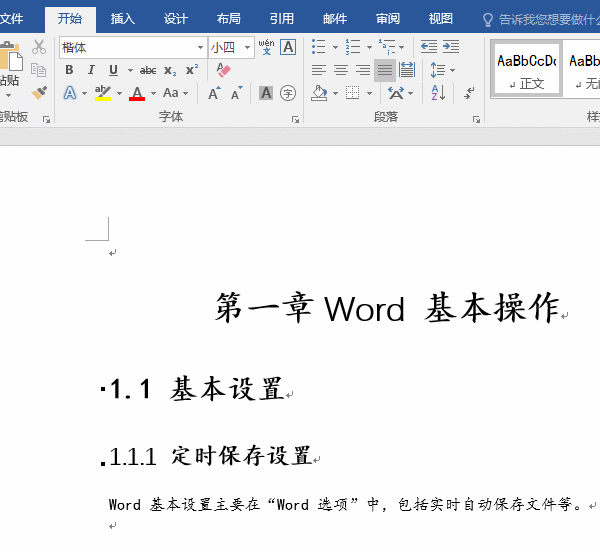600x552 pixels.
Task: Toggle Italic formatting
Action: [91, 70]
